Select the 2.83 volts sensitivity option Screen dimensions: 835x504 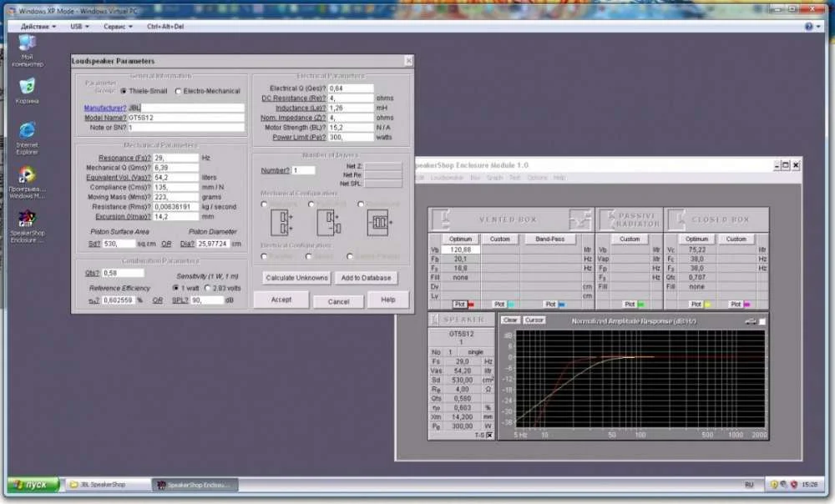[x=208, y=288]
